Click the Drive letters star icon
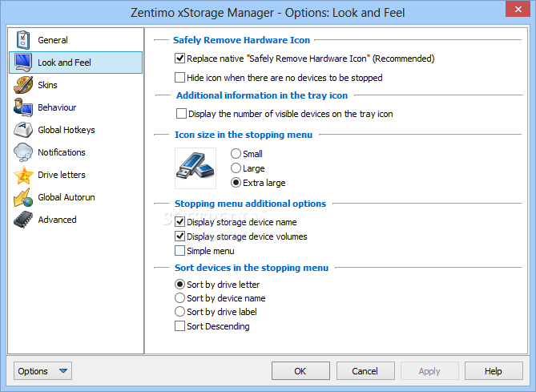 (23, 175)
